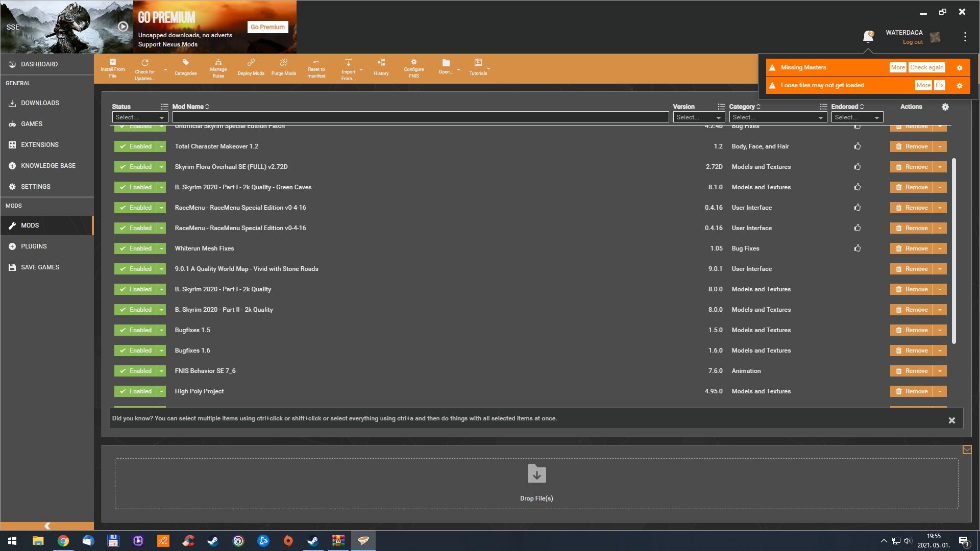Image resolution: width=980 pixels, height=551 pixels.
Task: Click Install From File toolbar icon
Action: pyautogui.click(x=112, y=68)
